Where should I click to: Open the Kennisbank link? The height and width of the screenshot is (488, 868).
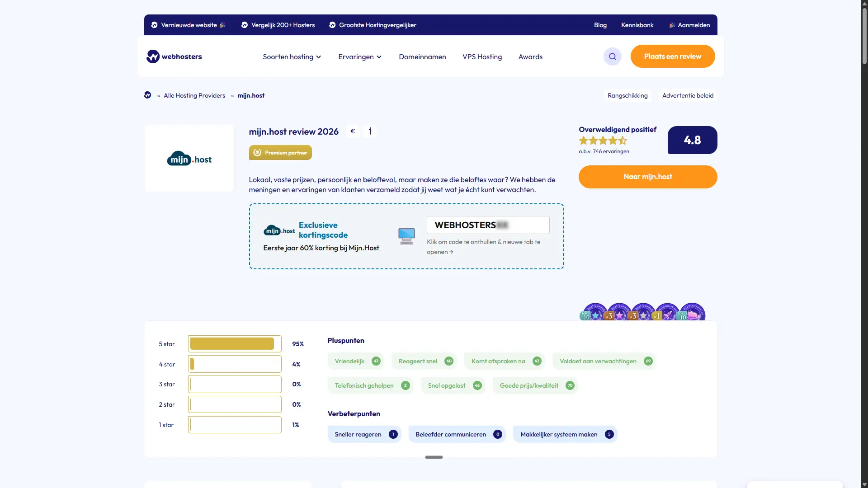coord(637,25)
